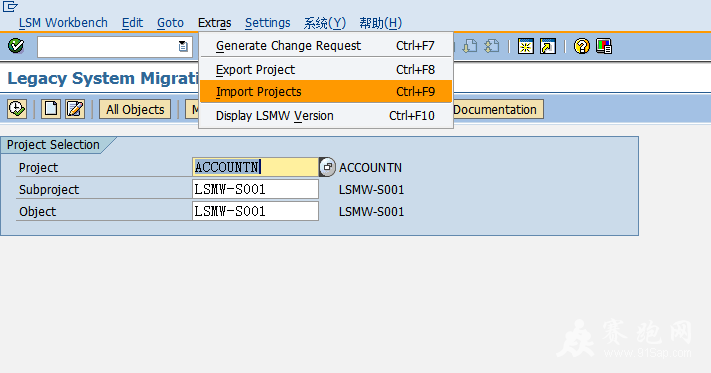Open the command field history dropdown
The width and height of the screenshot is (711, 373).
(183, 46)
